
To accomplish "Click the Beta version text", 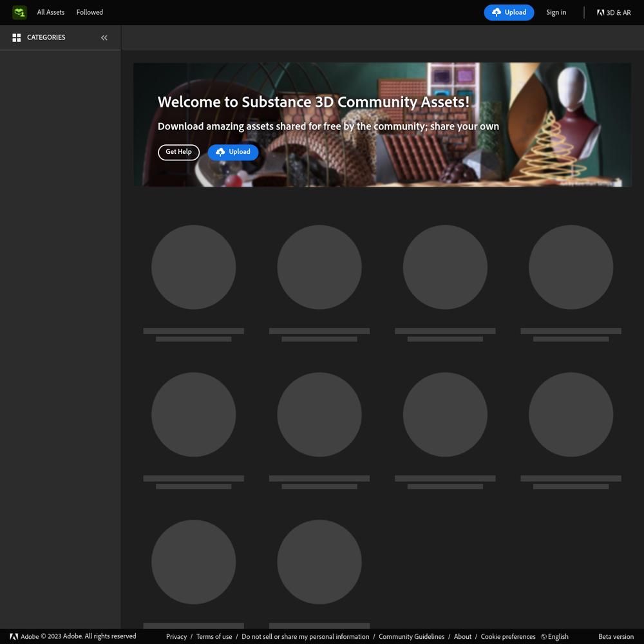I will pyautogui.click(x=616, y=636).
